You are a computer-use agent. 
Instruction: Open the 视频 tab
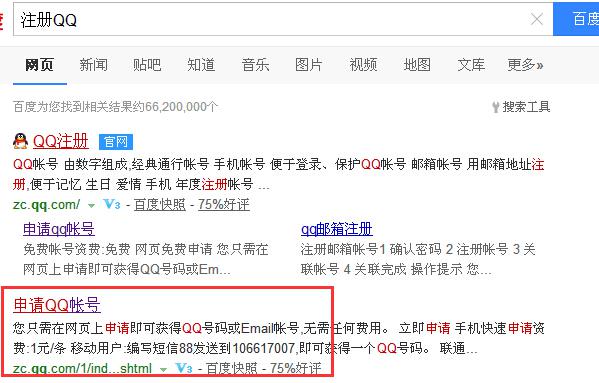click(x=363, y=65)
